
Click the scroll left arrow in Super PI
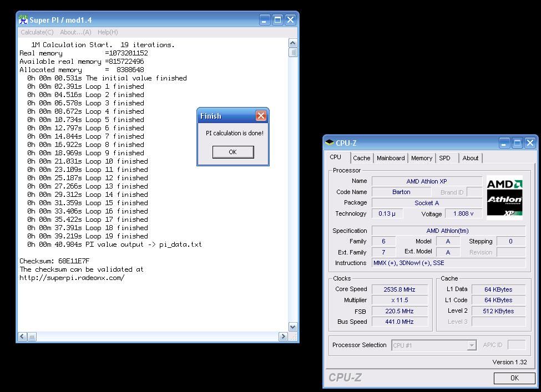pyautogui.click(x=22, y=337)
